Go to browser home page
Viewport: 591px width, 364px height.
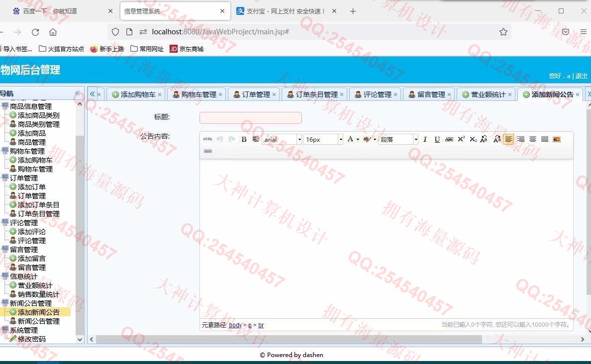click(53, 32)
